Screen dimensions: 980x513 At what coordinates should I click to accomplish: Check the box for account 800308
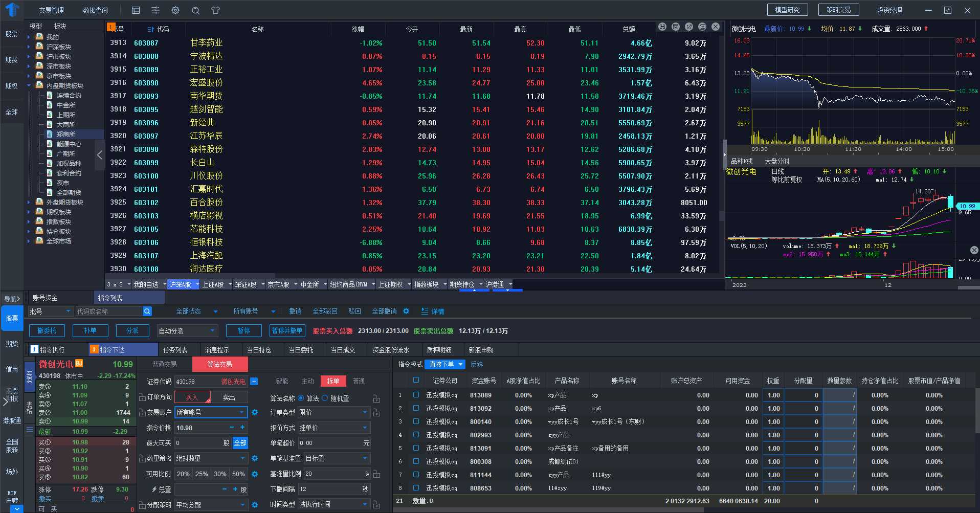pos(416,461)
